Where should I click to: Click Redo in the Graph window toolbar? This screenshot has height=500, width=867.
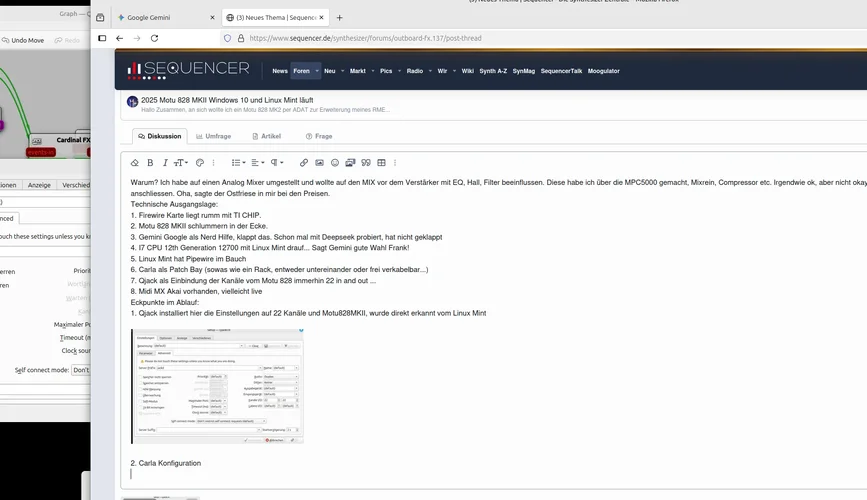pyautogui.click(x=67, y=40)
